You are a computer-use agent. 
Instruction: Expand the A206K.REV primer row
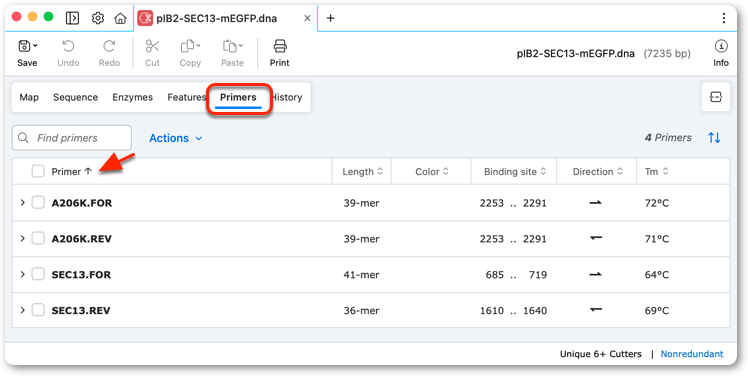point(22,239)
